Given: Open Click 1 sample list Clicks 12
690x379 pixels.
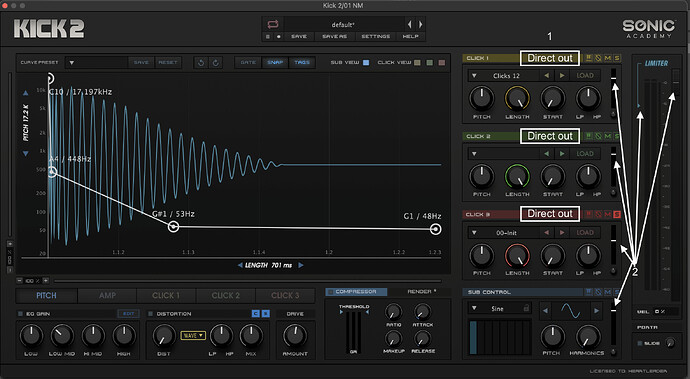Looking at the screenshot, I should pos(503,76).
